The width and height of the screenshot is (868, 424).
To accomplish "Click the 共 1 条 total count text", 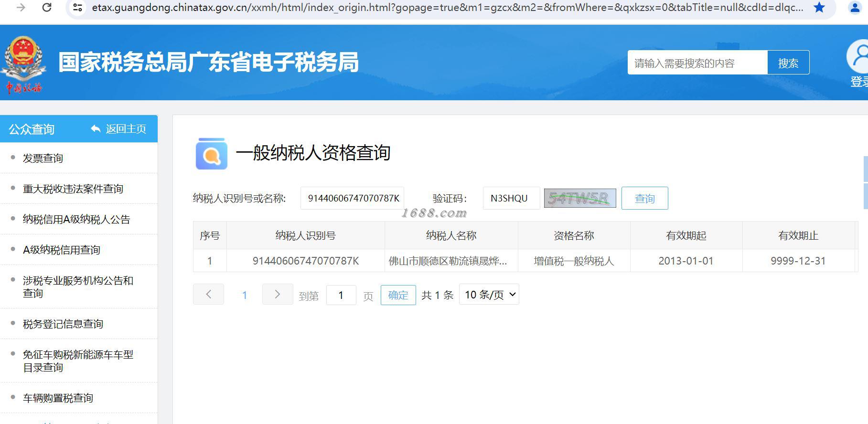I will pos(438,295).
